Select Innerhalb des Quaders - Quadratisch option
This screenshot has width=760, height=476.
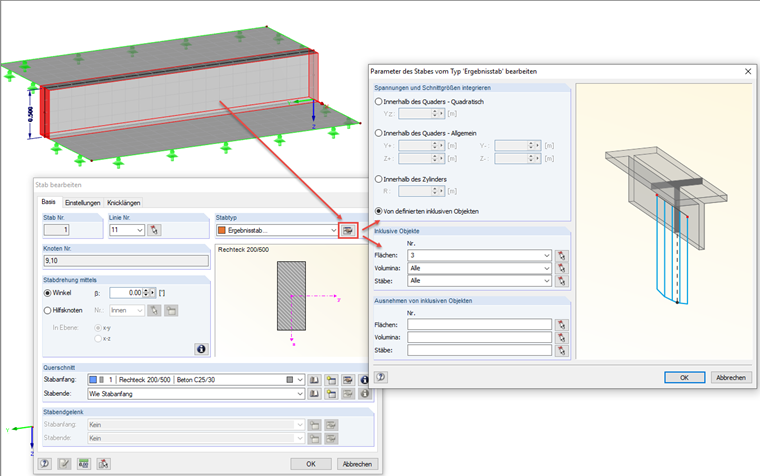(379, 102)
